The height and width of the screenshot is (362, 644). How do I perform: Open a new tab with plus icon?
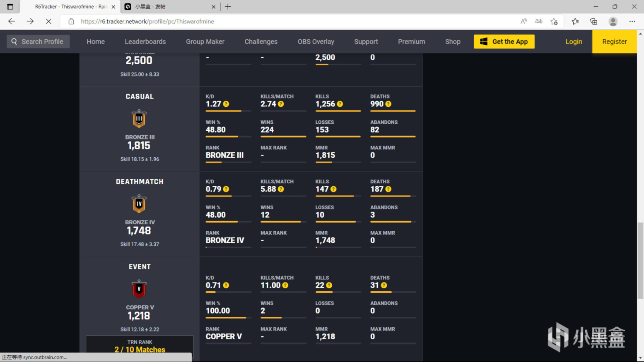point(228,7)
